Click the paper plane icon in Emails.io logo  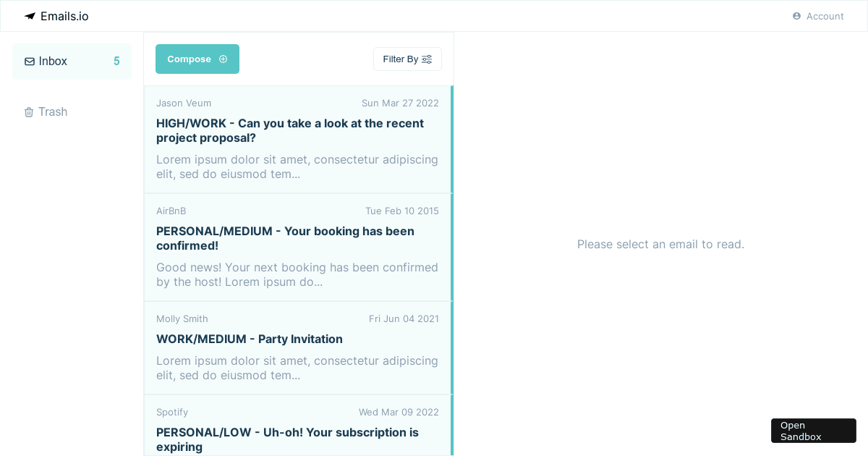coord(29,15)
